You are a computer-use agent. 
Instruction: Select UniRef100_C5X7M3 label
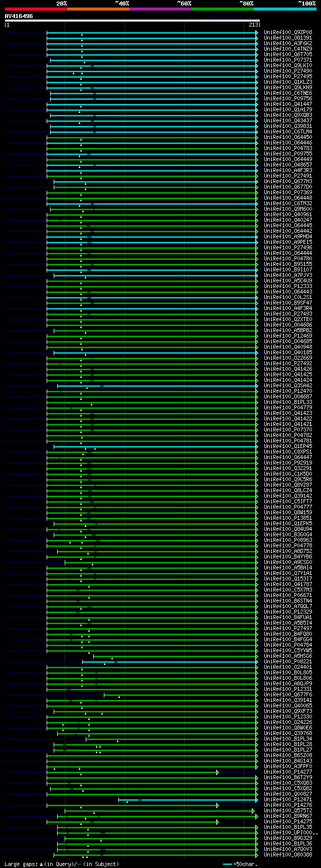[288, 590]
